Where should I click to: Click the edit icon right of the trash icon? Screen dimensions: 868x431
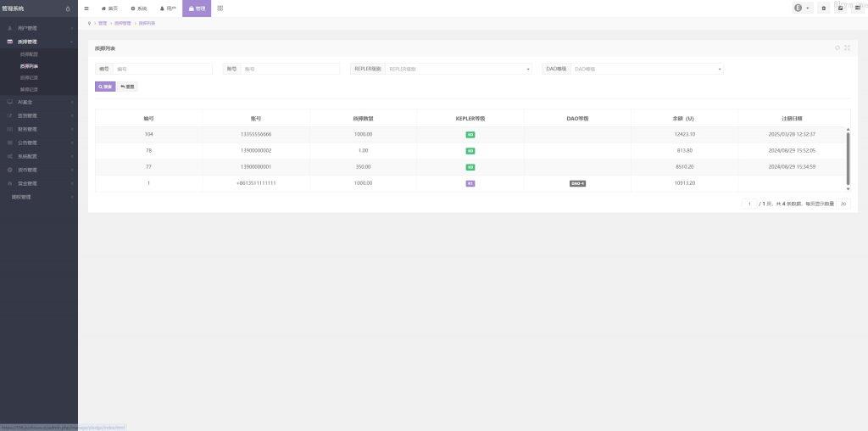pos(841,8)
